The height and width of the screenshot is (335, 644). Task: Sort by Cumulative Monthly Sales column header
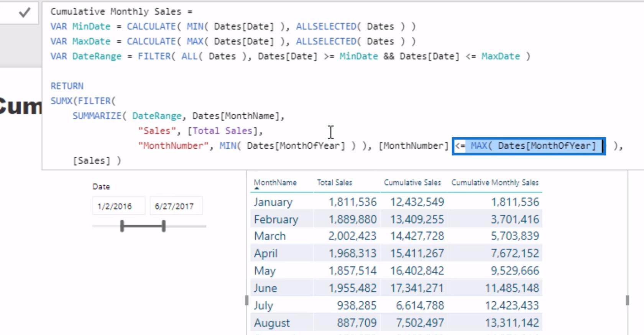(495, 183)
